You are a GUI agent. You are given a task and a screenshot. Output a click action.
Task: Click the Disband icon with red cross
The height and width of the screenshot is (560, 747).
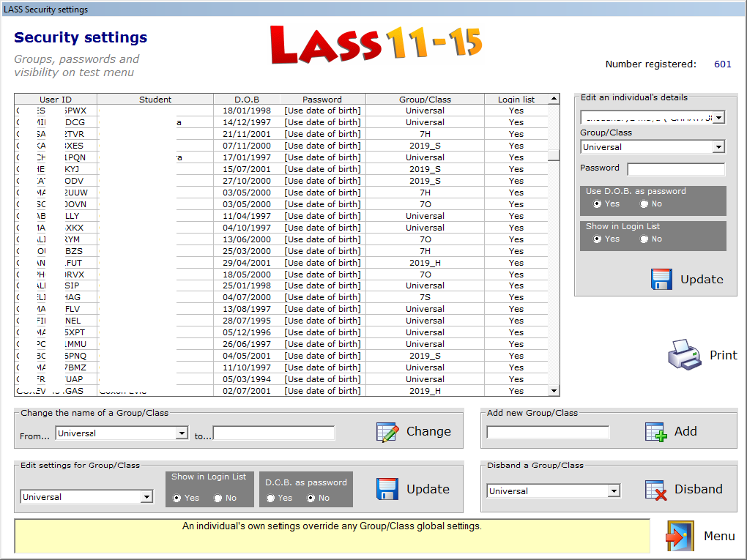coord(656,490)
